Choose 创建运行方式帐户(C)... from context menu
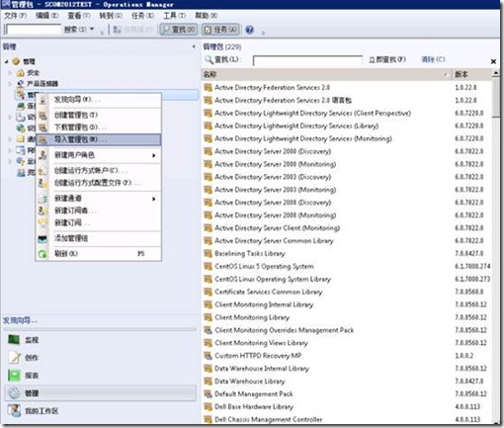The width and height of the screenshot is (504, 428). [99, 170]
